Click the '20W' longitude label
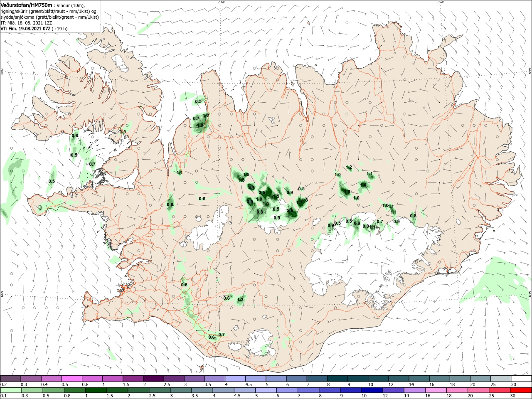The width and height of the screenshot is (532, 399). pyautogui.click(x=221, y=2)
